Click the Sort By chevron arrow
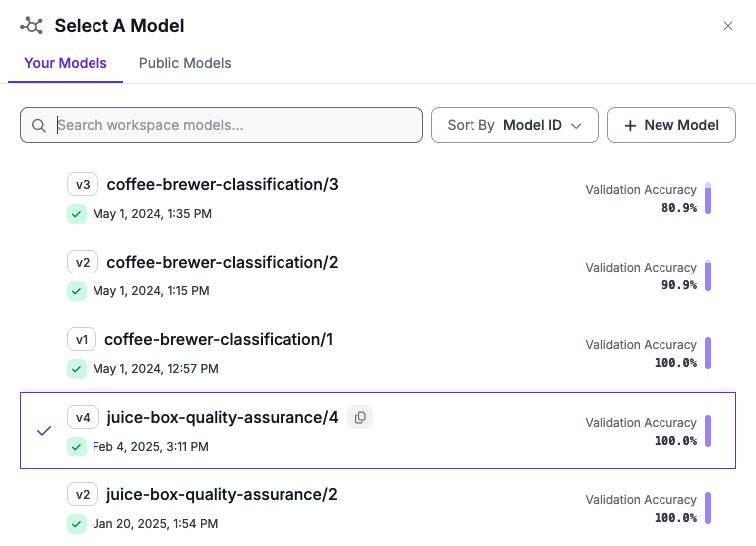756x546 pixels. point(576,126)
